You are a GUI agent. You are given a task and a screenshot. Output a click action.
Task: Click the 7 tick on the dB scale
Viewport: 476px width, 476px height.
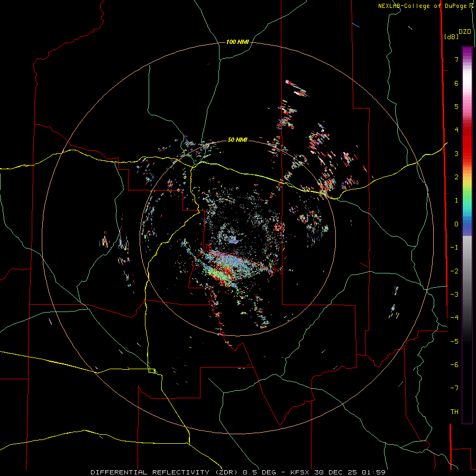pyautogui.click(x=456, y=59)
